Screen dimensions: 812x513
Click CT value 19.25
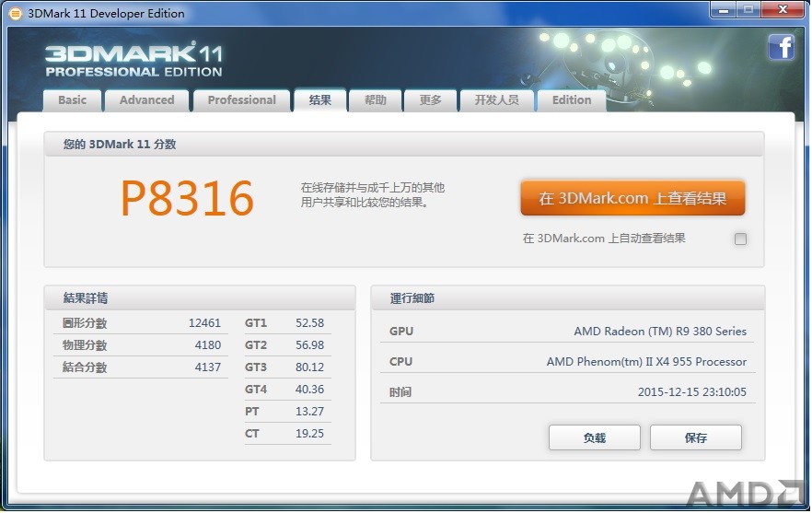[x=309, y=434]
